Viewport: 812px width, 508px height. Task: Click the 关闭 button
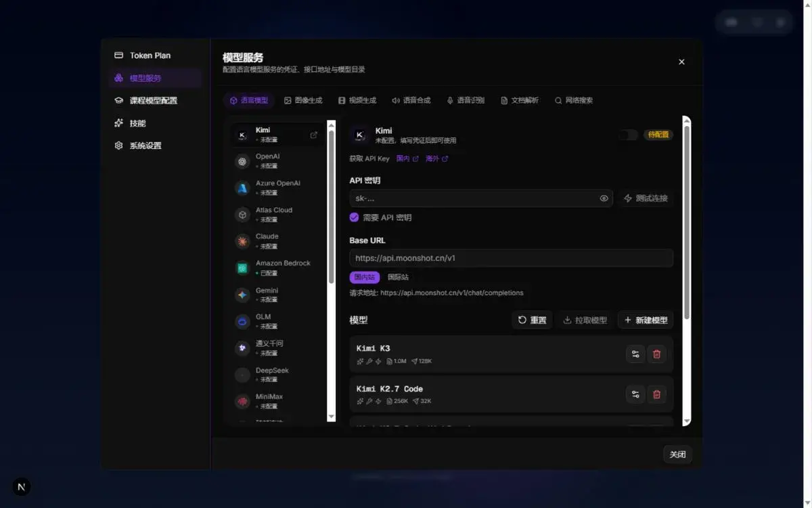click(x=677, y=454)
